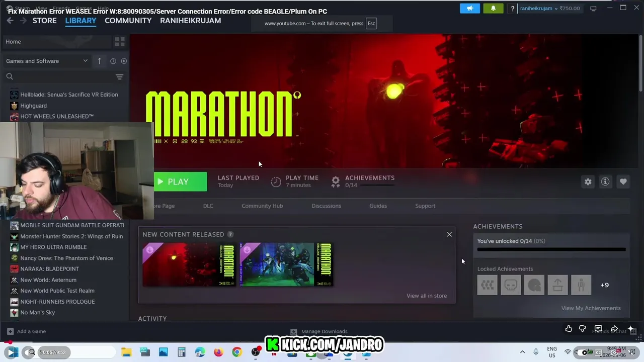Open Marathon game settings gear
Screen dimensions: 644x362
click(x=588, y=182)
